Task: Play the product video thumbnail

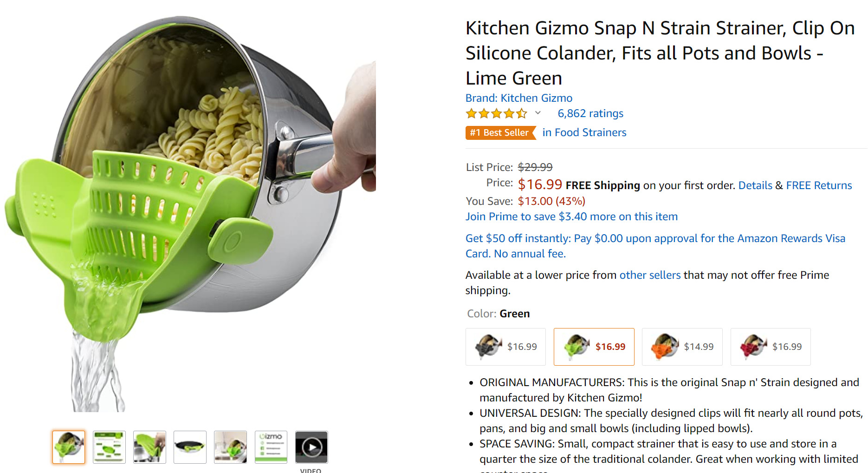Action: click(311, 447)
